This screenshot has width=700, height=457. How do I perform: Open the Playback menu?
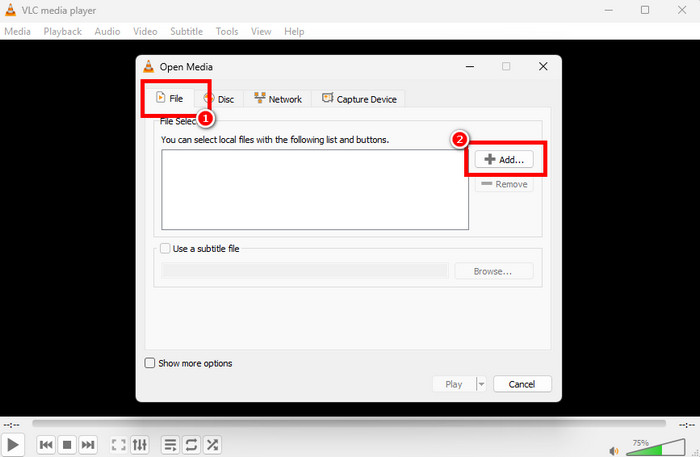(62, 31)
